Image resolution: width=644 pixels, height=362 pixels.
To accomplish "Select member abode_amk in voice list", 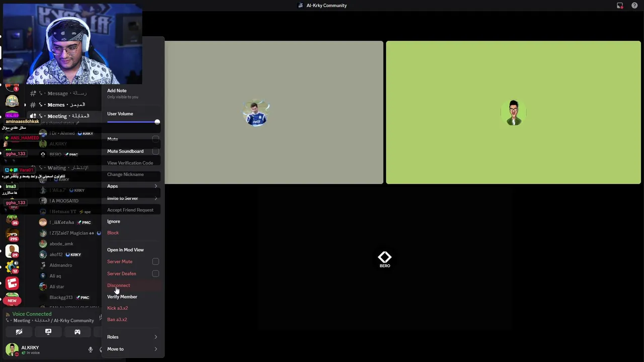I will pos(61,244).
